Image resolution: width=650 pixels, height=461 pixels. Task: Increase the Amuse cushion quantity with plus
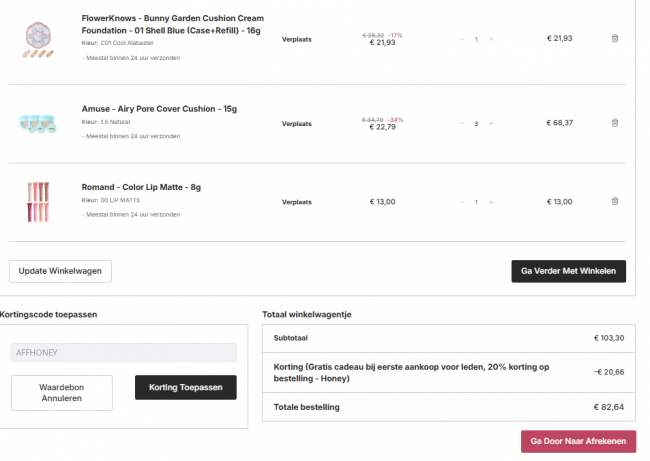tap(491, 123)
